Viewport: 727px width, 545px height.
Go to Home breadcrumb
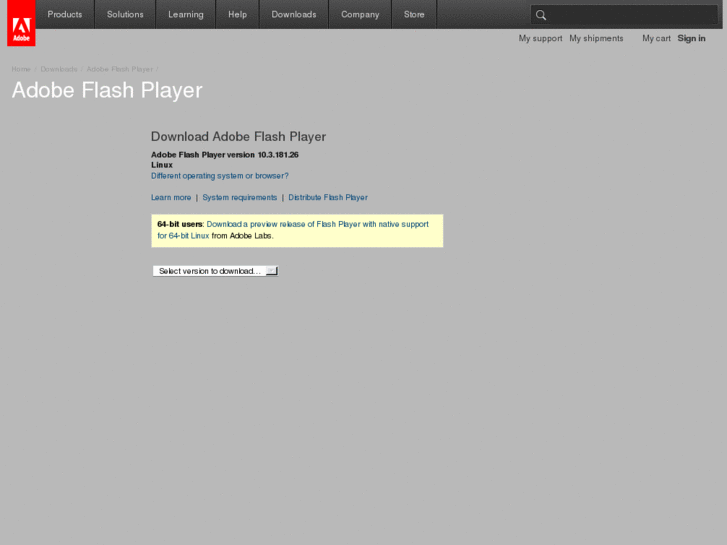(21, 69)
